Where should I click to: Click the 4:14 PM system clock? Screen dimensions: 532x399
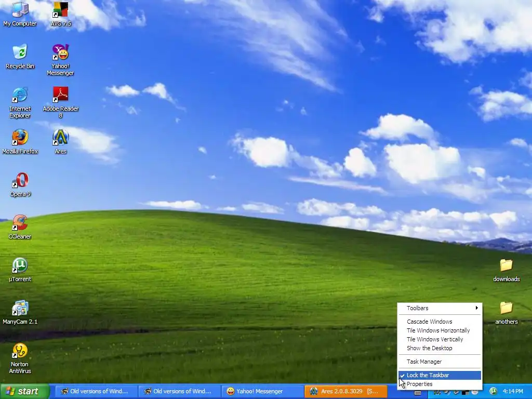(513, 391)
